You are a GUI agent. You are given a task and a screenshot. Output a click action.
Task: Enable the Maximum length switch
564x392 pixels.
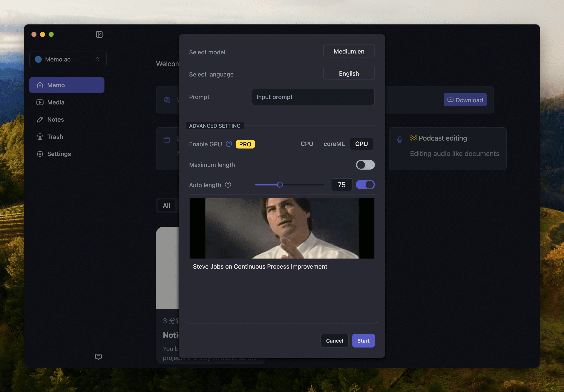(365, 165)
